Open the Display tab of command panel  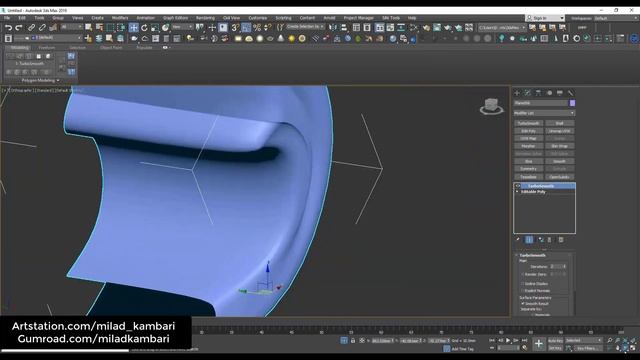[x=560, y=93]
